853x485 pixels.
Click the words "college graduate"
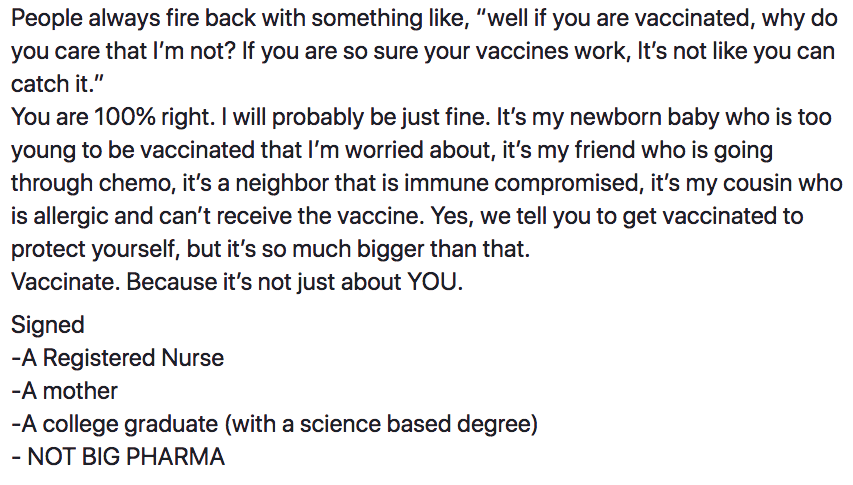[x=130, y=424]
